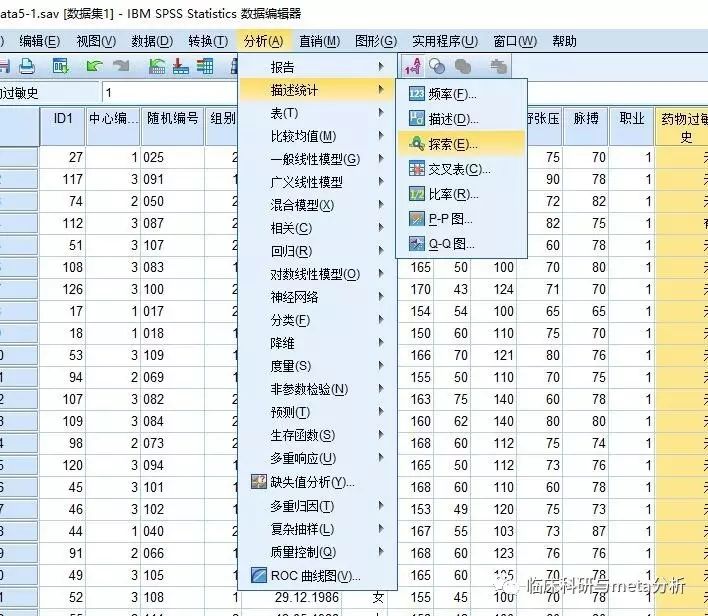
Task: Select 广义线性模型 in the Analyze menu
Action: 317,182
